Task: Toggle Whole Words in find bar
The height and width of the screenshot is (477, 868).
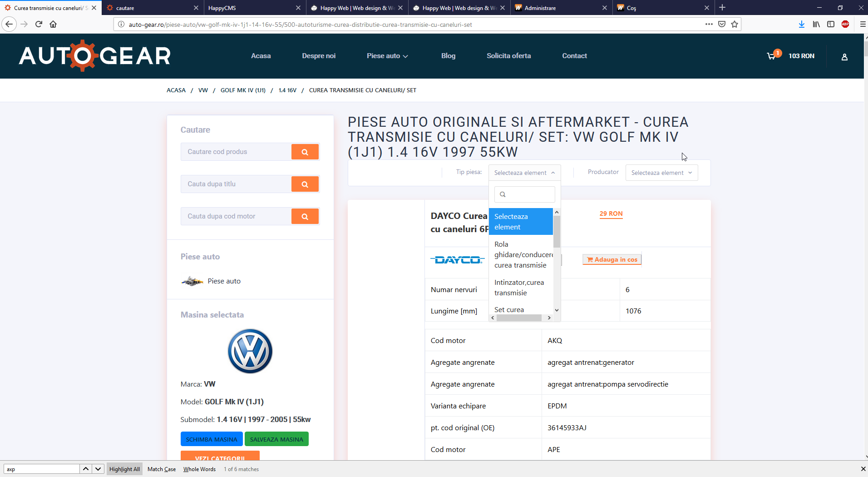Action: click(199, 469)
